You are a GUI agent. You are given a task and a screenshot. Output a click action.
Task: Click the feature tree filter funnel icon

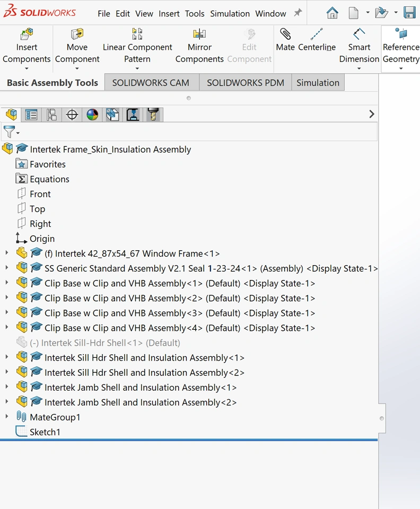coord(9,132)
